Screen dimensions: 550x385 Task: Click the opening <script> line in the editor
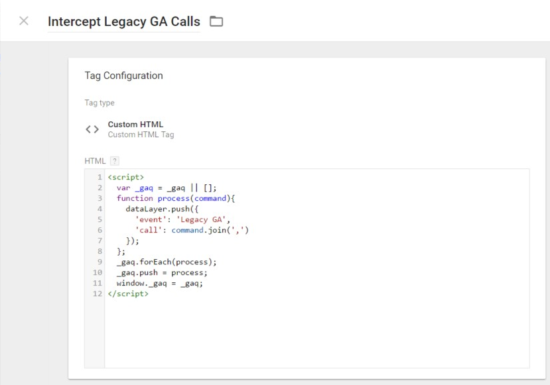coord(126,177)
